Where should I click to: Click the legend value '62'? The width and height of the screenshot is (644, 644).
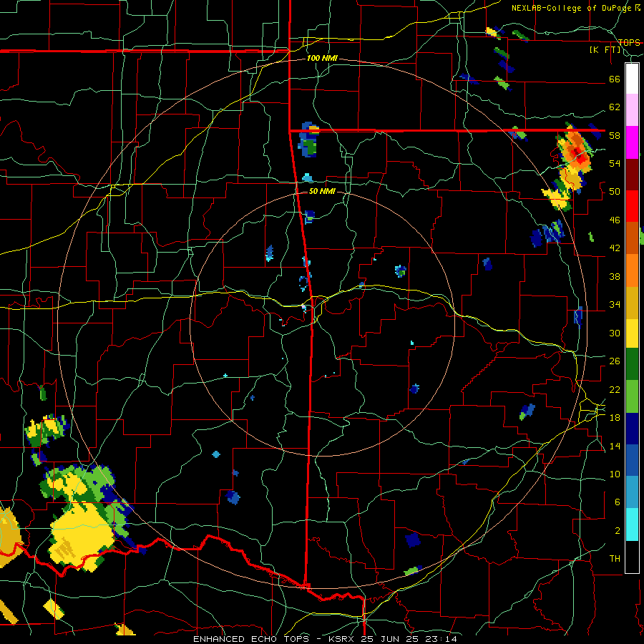[x=615, y=107]
